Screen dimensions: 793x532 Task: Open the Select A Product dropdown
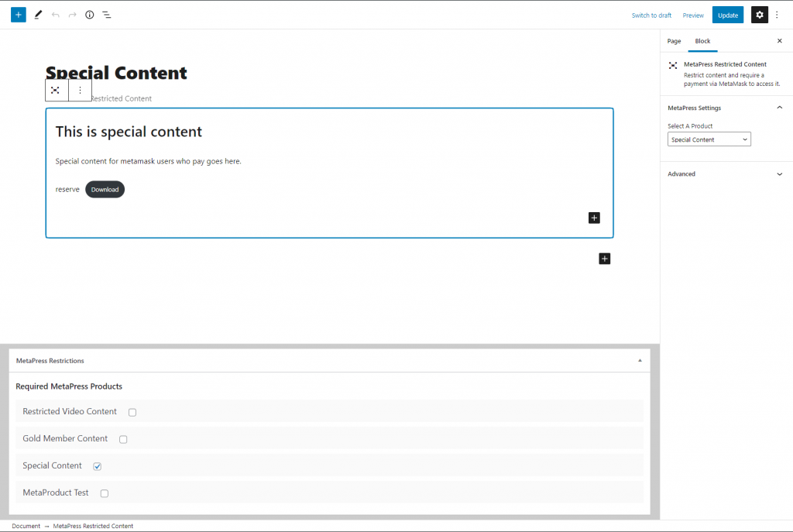click(x=709, y=139)
